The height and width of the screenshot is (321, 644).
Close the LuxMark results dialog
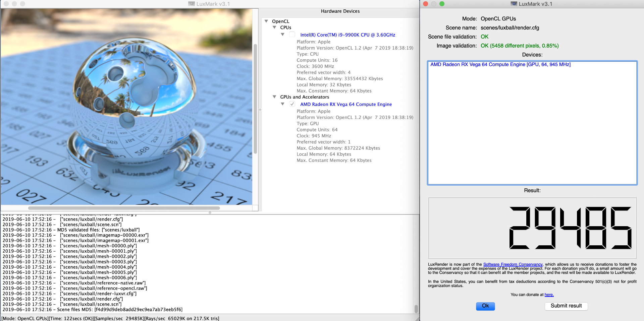[425, 4]
